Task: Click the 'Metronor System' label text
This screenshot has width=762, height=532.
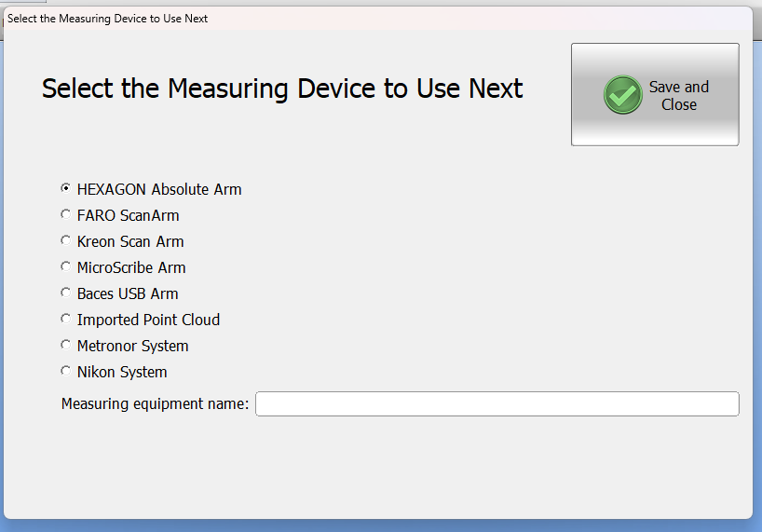Action: [132, 346]
